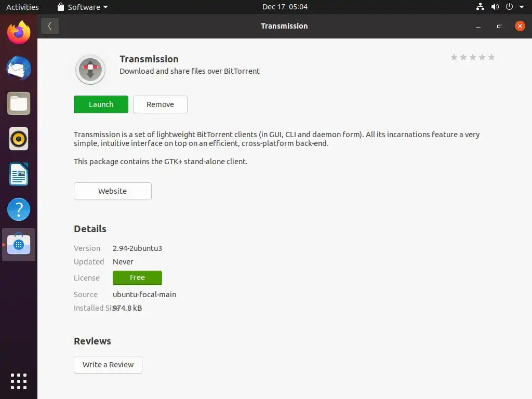Click the Details section heading
The width and height of the screenshot is (532, 399).
90,229
